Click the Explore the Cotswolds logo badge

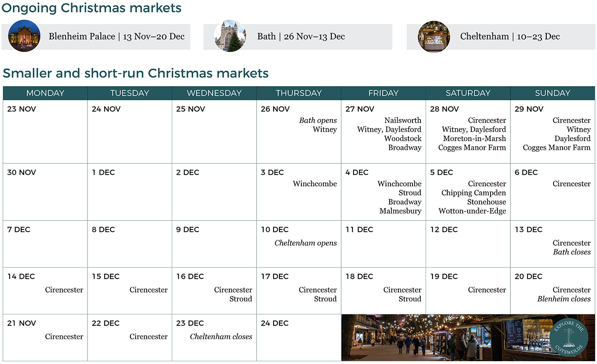coord(569,337)
